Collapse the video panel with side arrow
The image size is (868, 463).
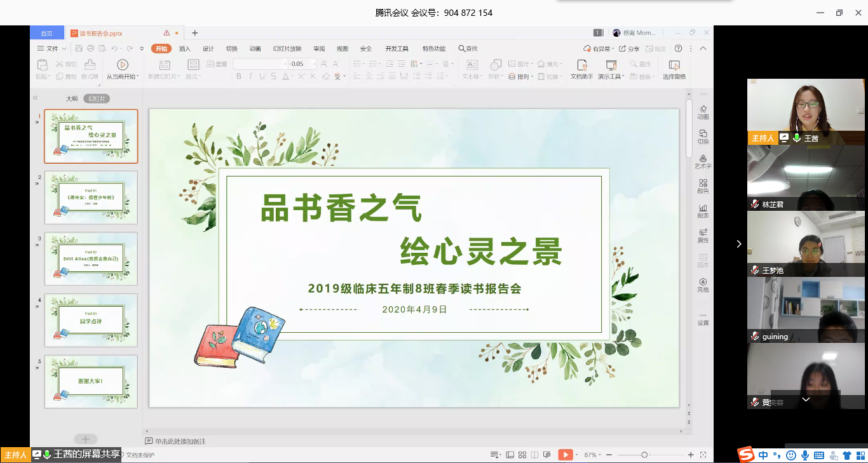738,244
